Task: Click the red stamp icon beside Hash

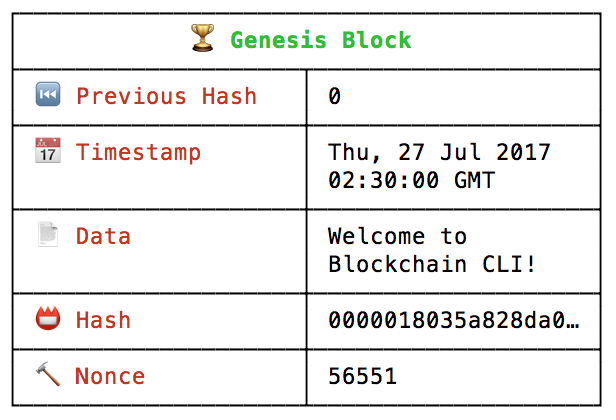Action: (x=48, y=318)
